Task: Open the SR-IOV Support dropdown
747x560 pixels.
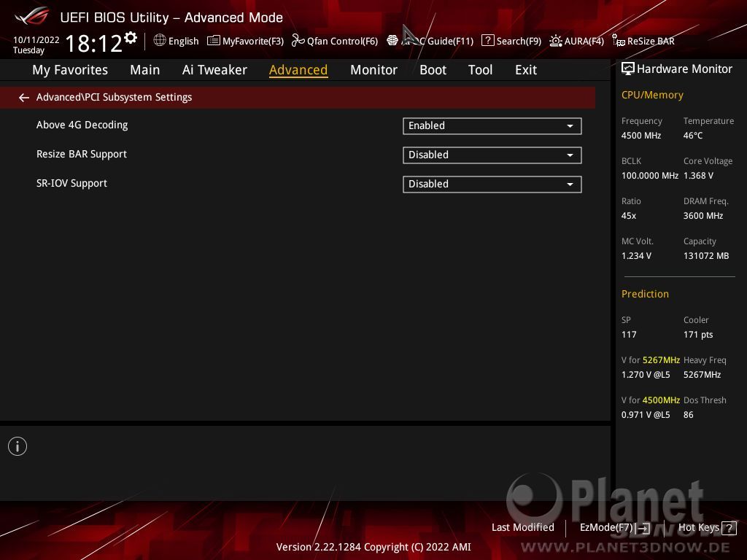Action: pyautogui.click(x=492, y=184)
